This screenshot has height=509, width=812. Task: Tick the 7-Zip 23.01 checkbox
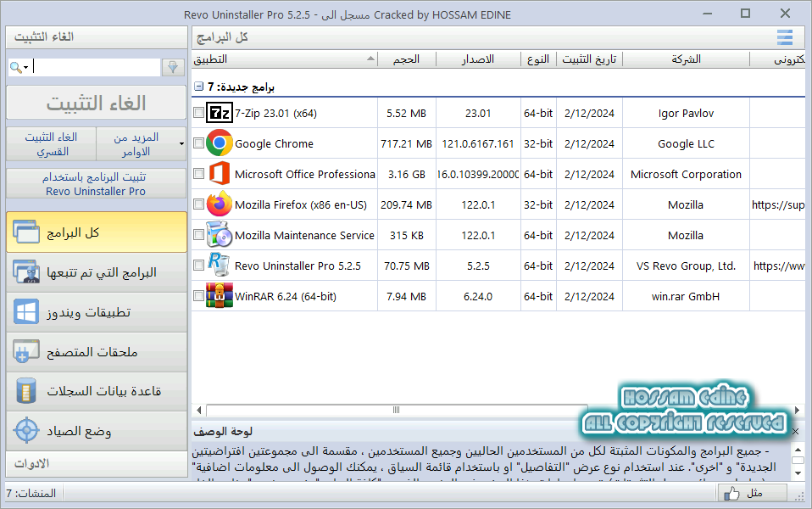199,113
